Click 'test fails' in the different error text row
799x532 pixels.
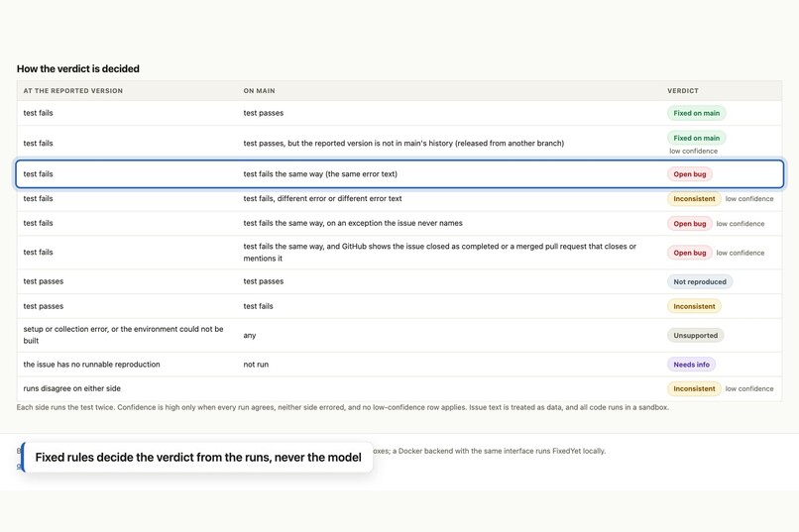tap(39, 198)
